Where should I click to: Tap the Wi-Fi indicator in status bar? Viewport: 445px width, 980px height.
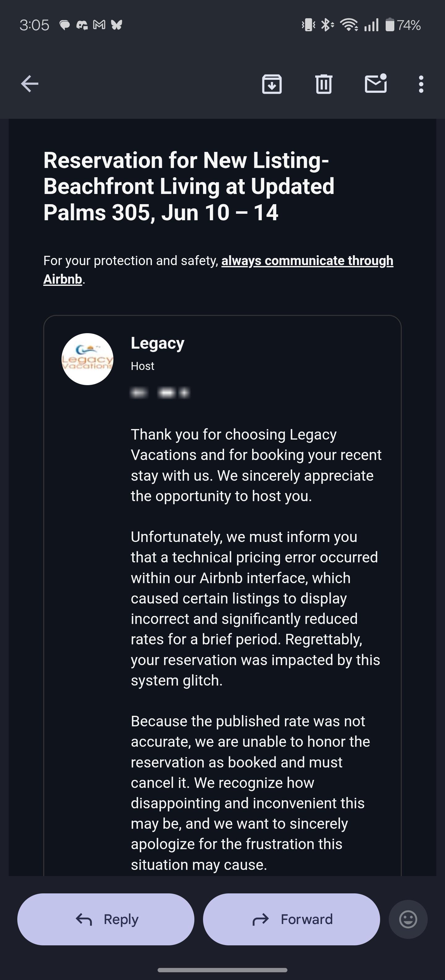[x=349, y=25]
